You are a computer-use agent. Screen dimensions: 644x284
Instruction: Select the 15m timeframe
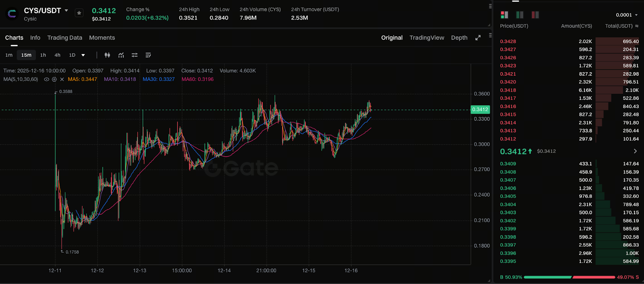tap(26, 55)
